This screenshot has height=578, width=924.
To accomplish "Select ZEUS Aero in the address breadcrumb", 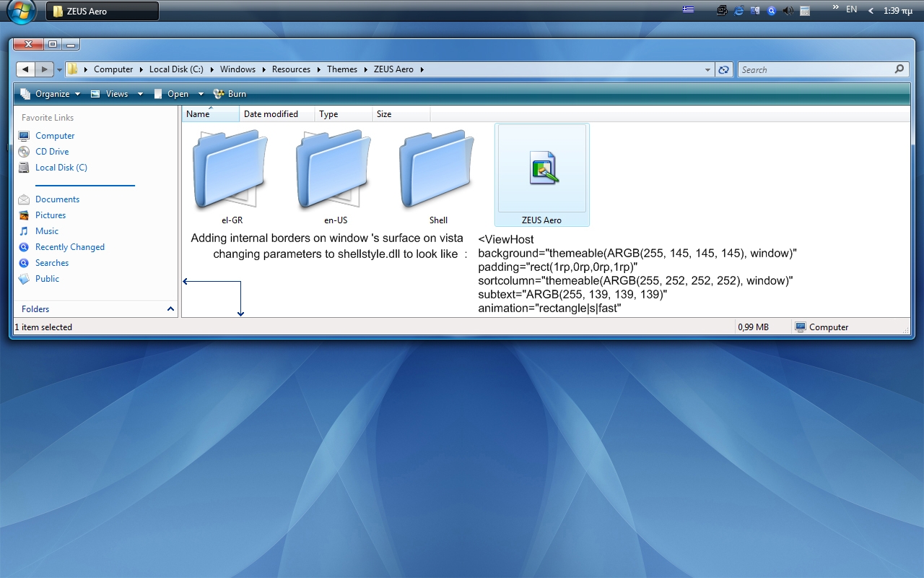I will [x=393, y=69].
